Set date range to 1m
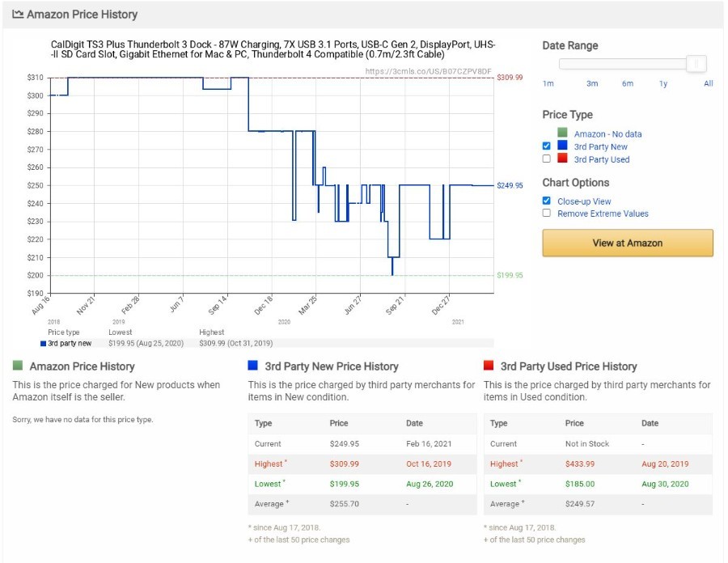The height and width of the screenshot is (563, 728). [548, 83]
